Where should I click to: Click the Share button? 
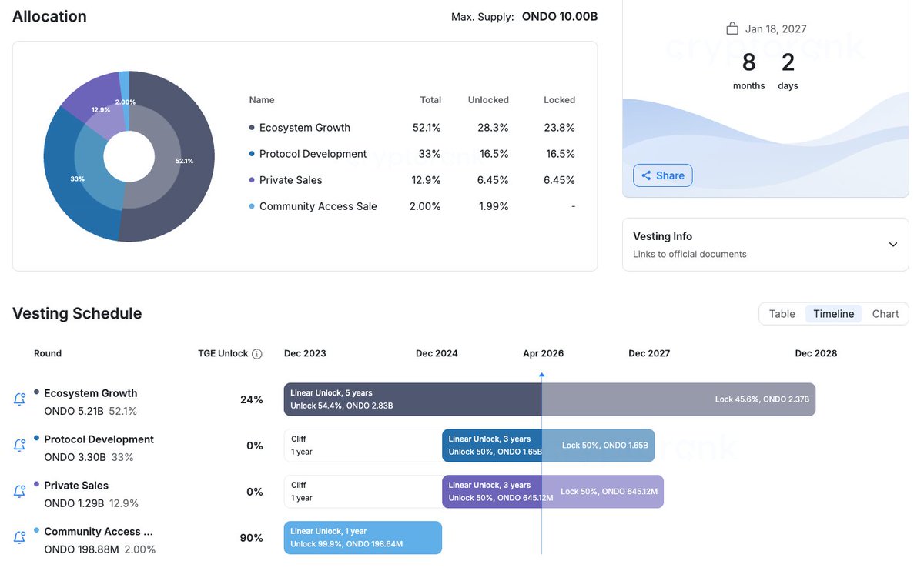(663, 175)
